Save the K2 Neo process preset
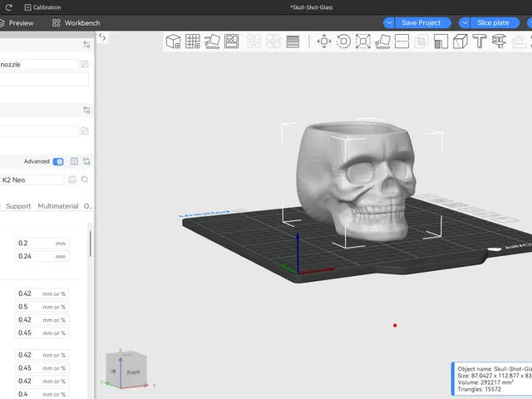This screenshot has width=532, height=399. coord(72,180)
